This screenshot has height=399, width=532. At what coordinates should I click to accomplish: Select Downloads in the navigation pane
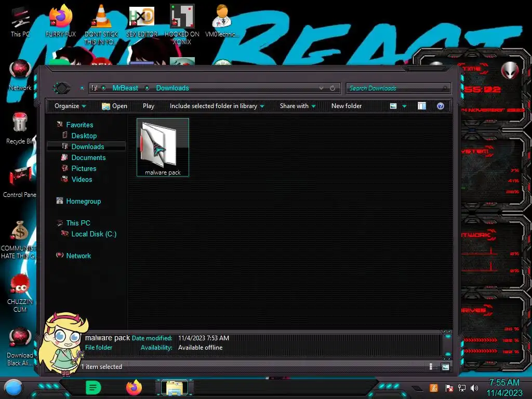(87, 147)
